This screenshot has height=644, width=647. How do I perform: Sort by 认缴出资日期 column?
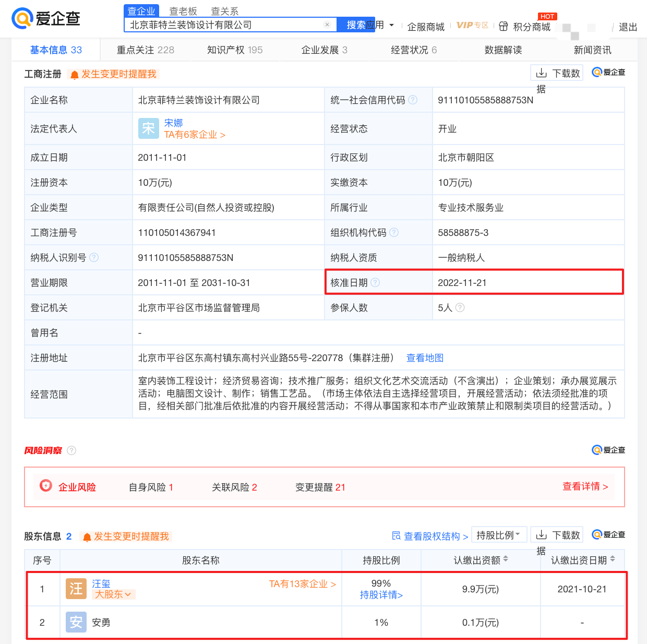coord(613,559)
